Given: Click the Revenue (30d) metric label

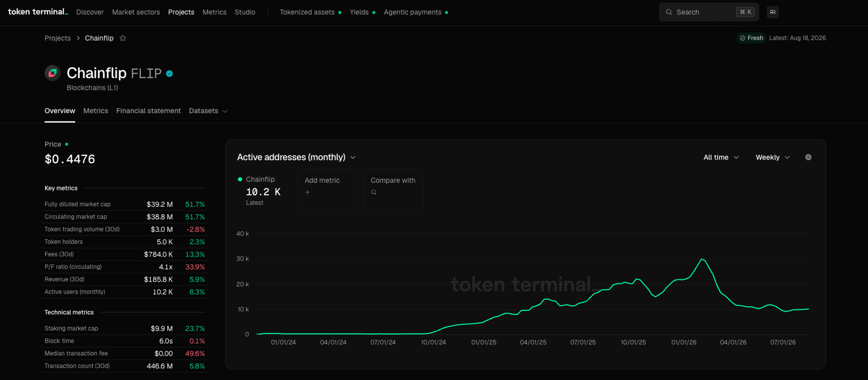Looking at the screenshot, I should tap(65, 279).
